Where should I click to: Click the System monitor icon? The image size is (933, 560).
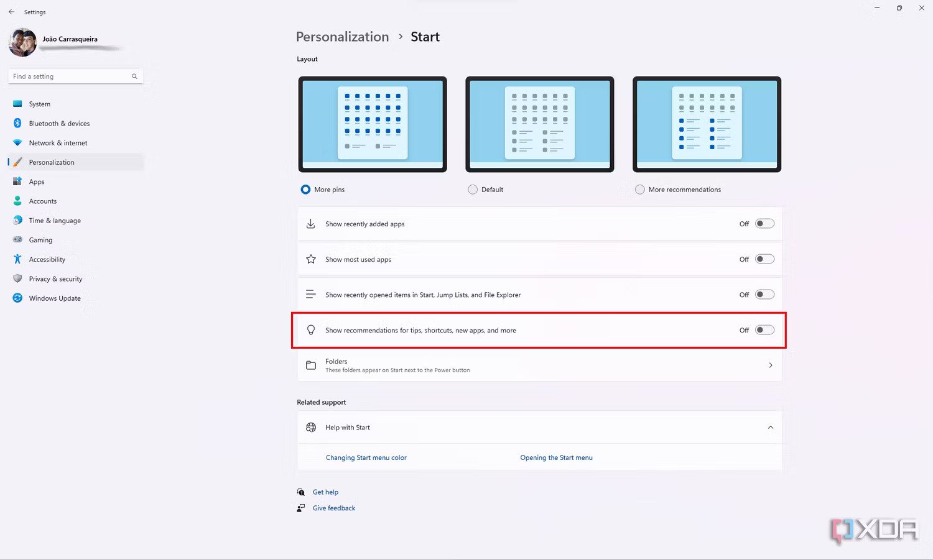click(x=17, y=104)
